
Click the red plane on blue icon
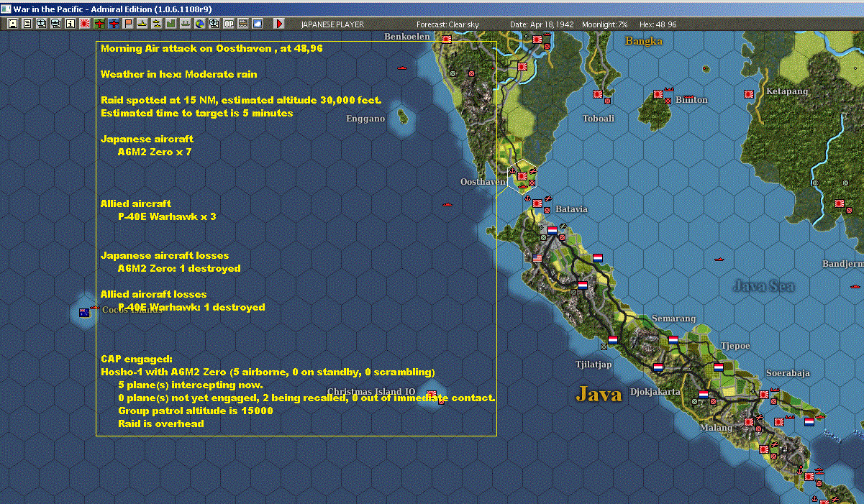click(114, 24)
